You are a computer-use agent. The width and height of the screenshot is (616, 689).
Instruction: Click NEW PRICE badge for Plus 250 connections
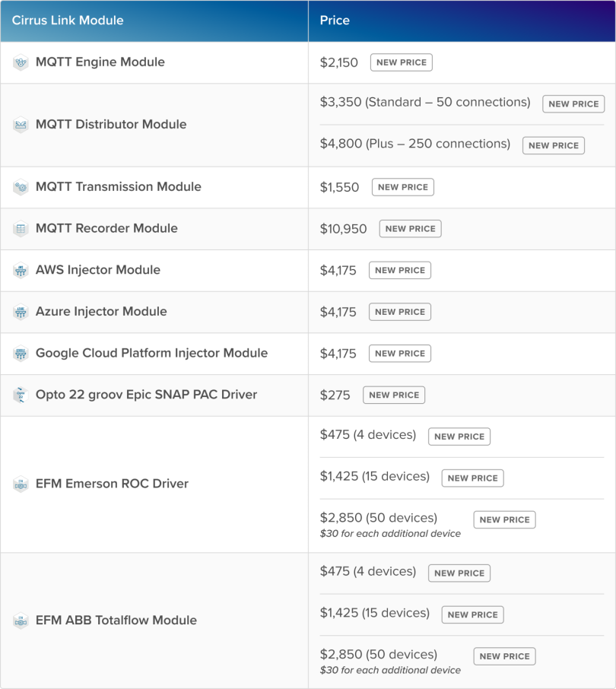(x=554, y=145)
